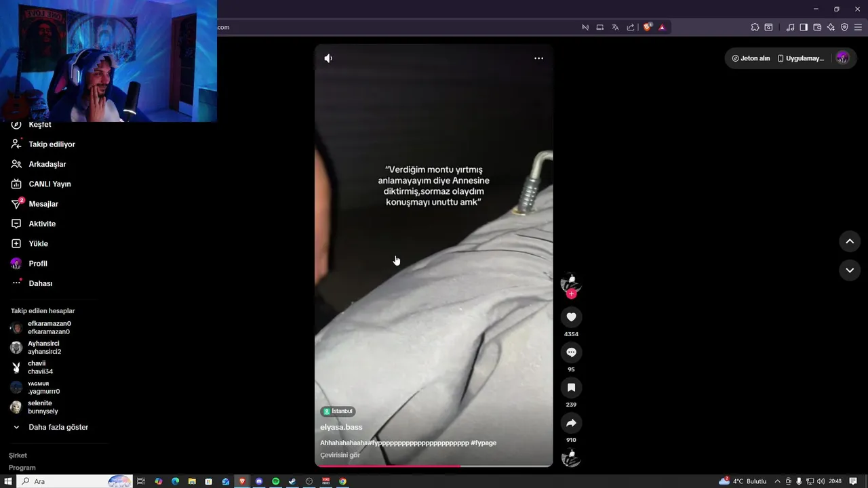Open the weather widget 4°C Bulutlu
The width and height of the screenshot is (868, 488).
(x=743, y=481)
